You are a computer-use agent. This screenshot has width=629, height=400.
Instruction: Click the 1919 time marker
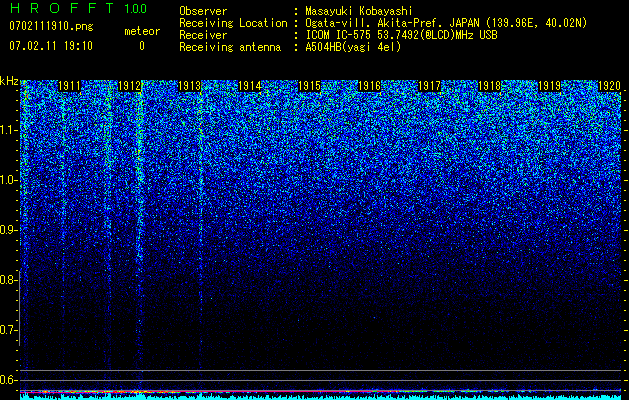[x=549, y=86]
